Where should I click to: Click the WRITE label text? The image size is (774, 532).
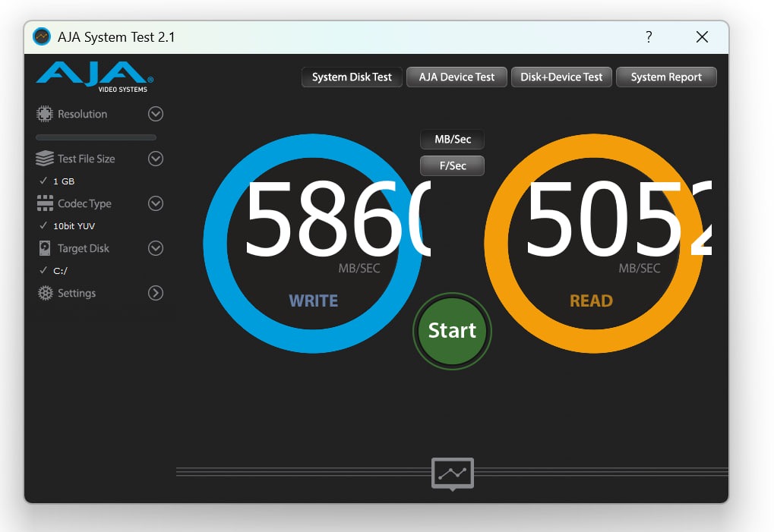click(x=314, y=301)
